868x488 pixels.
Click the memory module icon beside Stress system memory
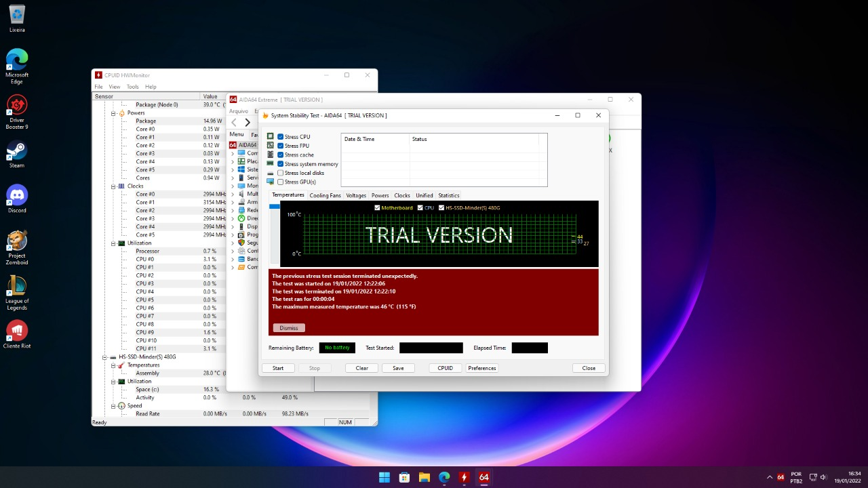tap(271, 164)
